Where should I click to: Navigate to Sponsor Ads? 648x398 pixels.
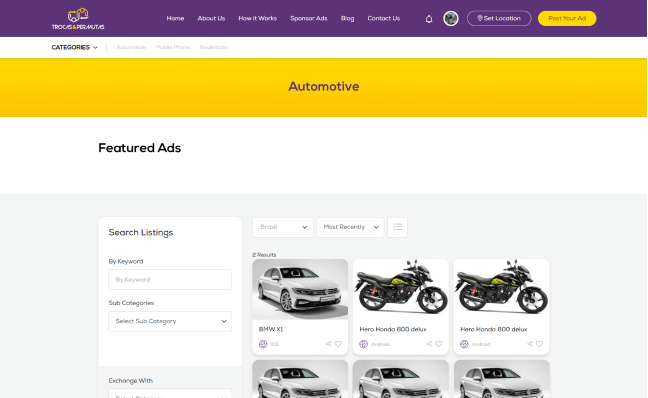[309, 18]
